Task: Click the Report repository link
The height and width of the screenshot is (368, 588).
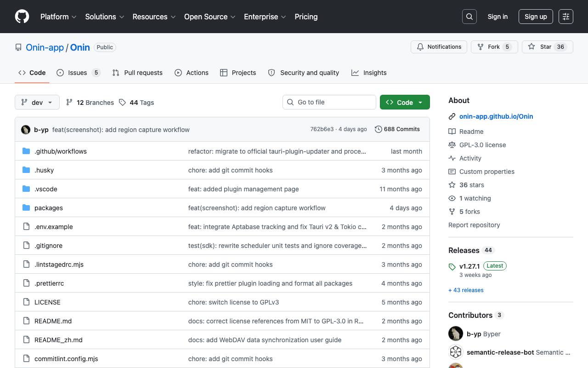Action: tap(474, 225)
